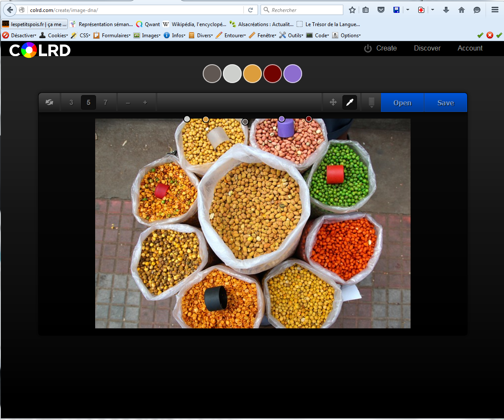
Task: Click the minus button to decrease
Action: (x=128, y=102)
